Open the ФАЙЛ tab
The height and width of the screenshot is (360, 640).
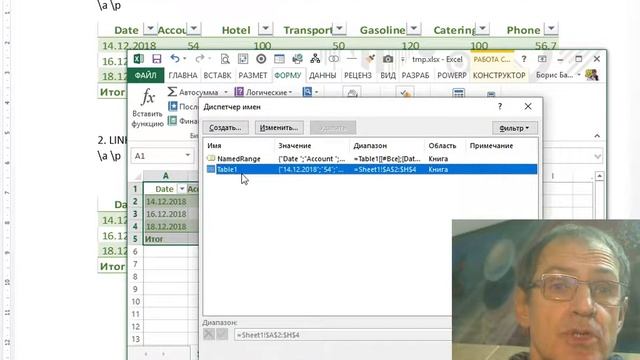point(146,76)
